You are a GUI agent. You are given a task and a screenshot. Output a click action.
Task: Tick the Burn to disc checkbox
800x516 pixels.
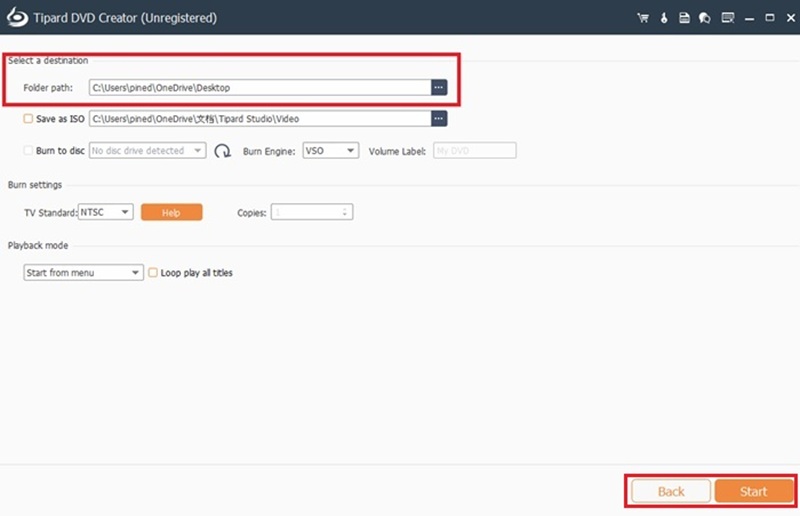pyautogui.click(x=28, y=150)
